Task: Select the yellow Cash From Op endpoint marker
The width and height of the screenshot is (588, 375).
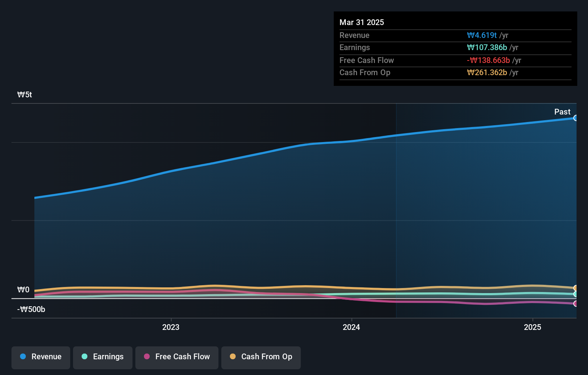Action: (x=576, y=288)
